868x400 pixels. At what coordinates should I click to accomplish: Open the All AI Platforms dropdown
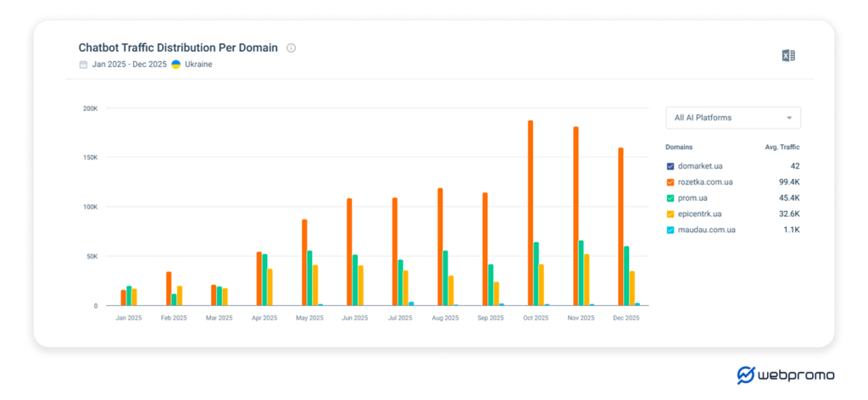coord(733,118)
